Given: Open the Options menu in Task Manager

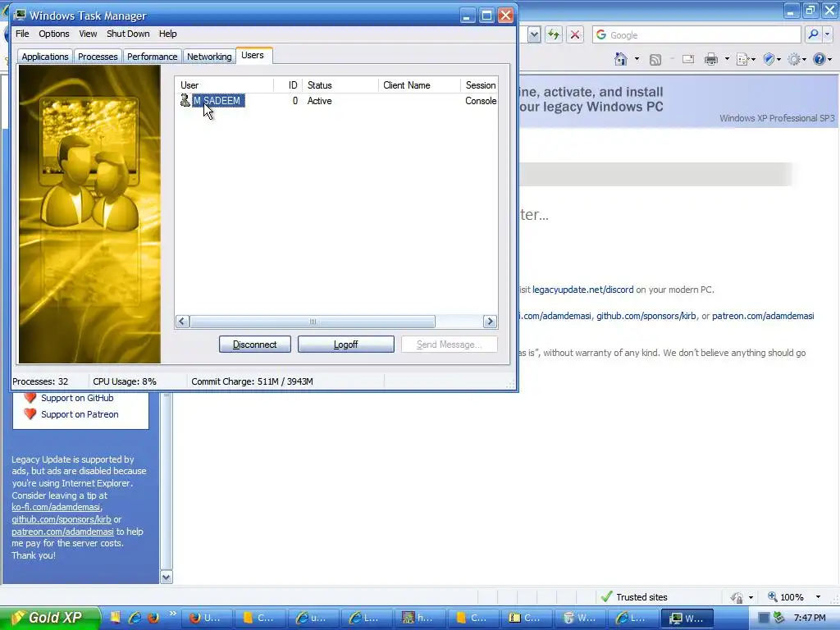Looking at the screenshot, I should click(x=53, y=34).
